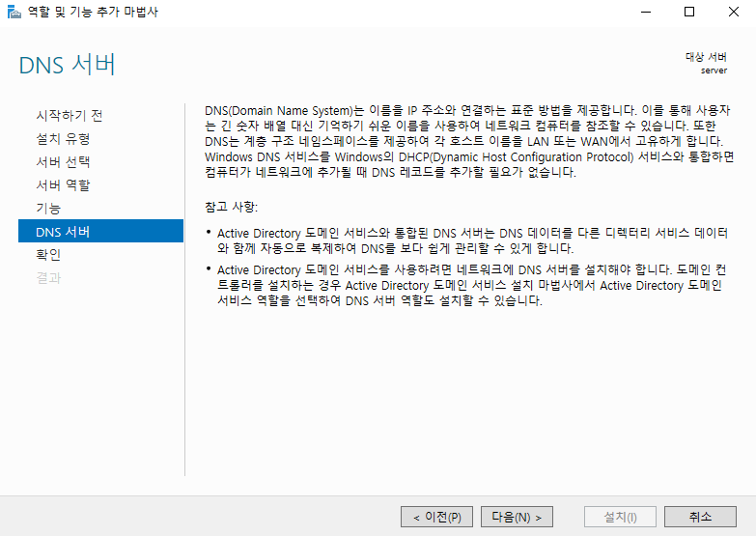This screenshot has height=536, width=756.
Task: Click the 다음(N) > button
Action: click(x=517, y=517)
